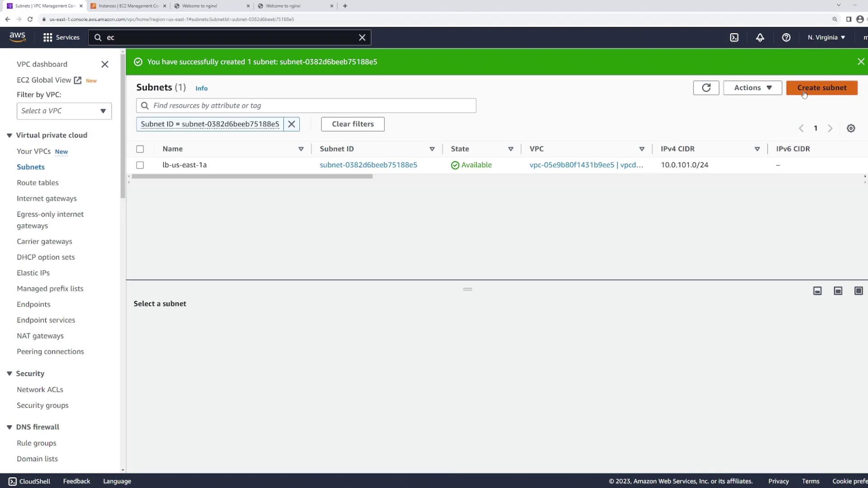Open the help question mark icon
The image size is (868, 488).
pos(786,38)
